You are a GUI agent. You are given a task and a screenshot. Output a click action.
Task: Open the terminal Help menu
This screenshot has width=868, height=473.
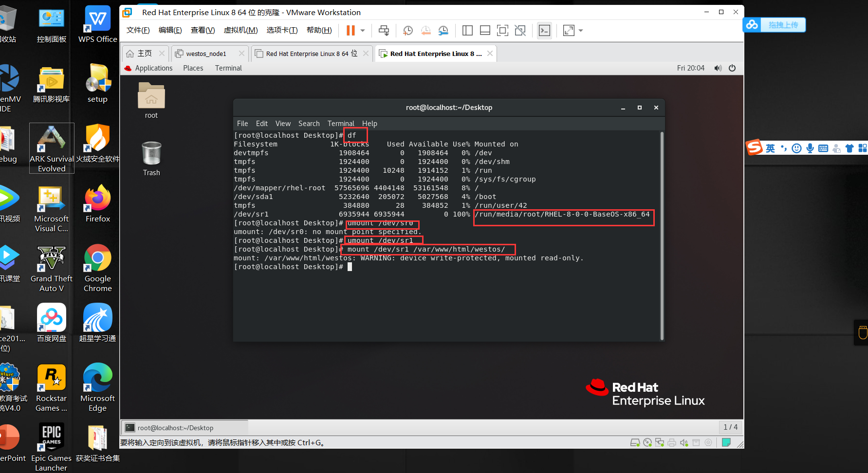pos(369,124)
